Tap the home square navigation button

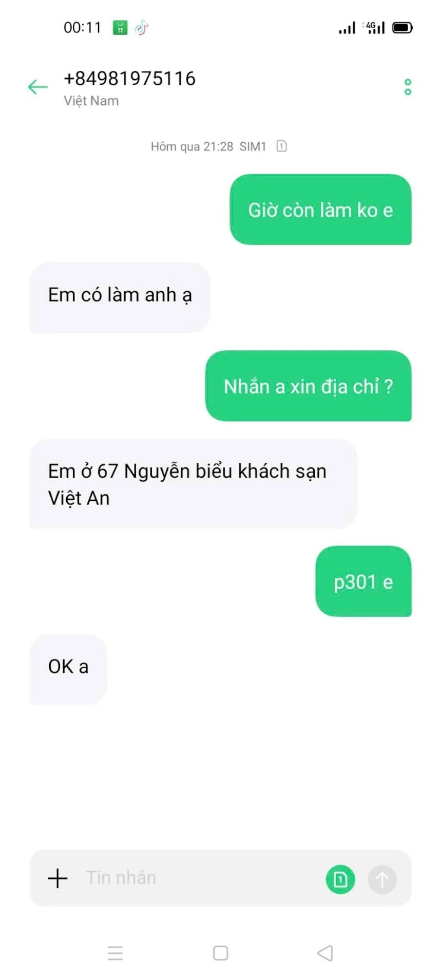[x=220, y=953]
